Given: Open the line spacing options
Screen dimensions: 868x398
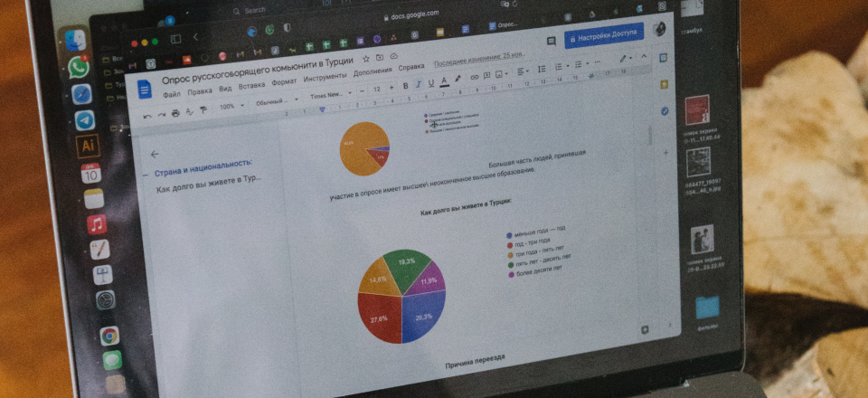Looking at the screenshot, I should pos(542,69).
